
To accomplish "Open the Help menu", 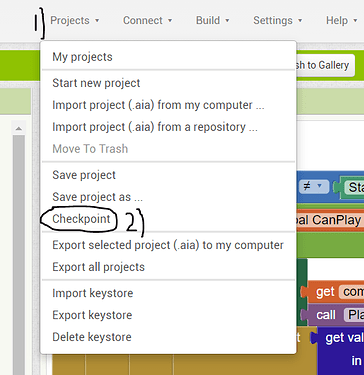I will (341, 21).
